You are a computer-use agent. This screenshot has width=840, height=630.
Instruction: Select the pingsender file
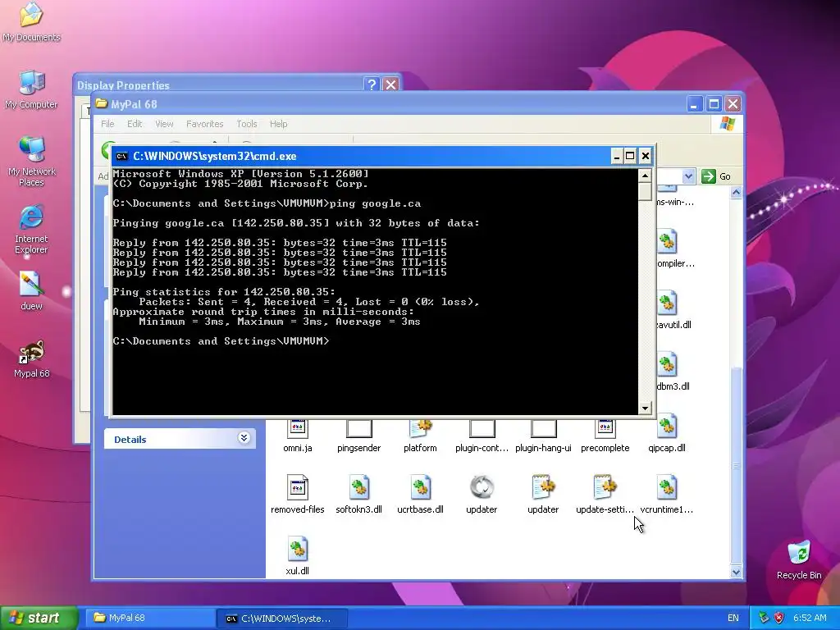(359, 436)
